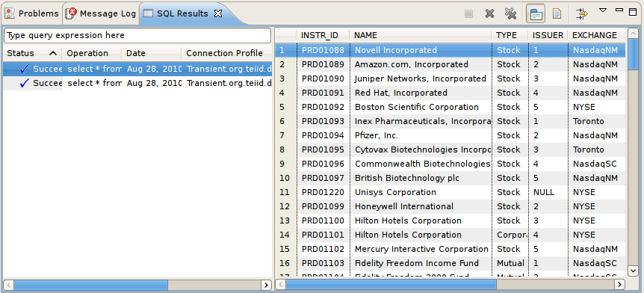Click the Connection Profile column header
Image resolution: width=644 pixels, height=293 pixels.
(226, 53)
